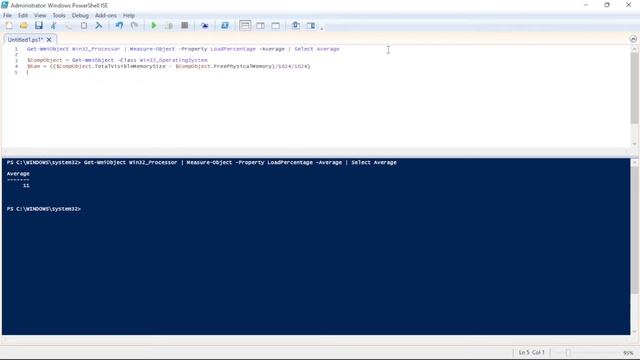Save the script with the floppy icon
This screenshot has width=640, height=360.
coord(39,25)
